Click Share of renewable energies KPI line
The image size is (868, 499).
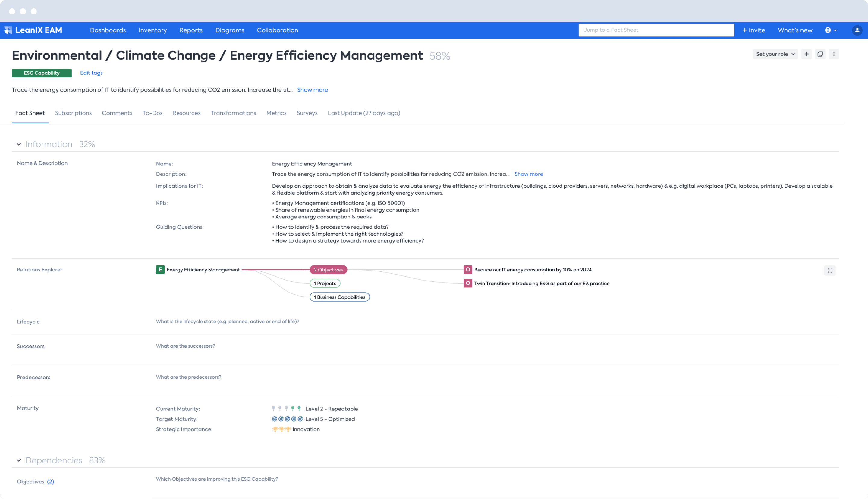pos(345,210)
